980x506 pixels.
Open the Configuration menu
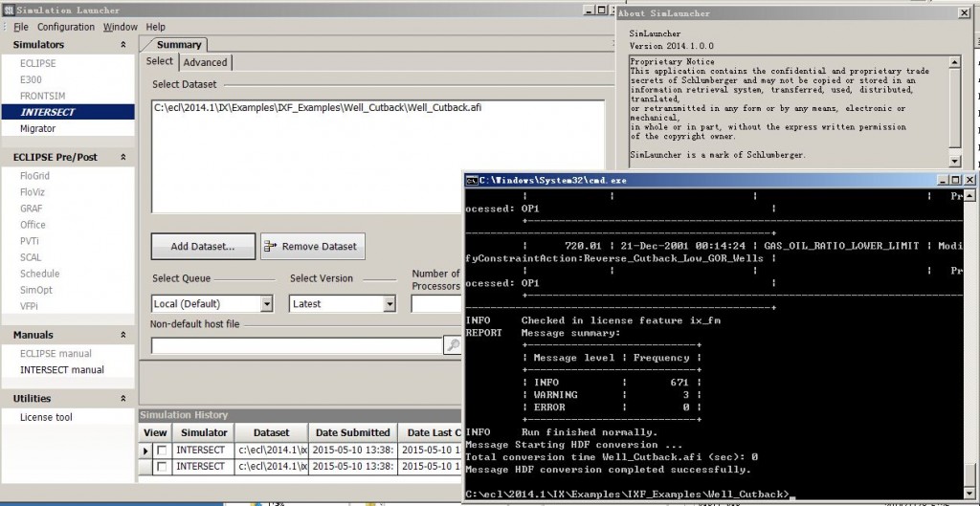pos(66,27)
